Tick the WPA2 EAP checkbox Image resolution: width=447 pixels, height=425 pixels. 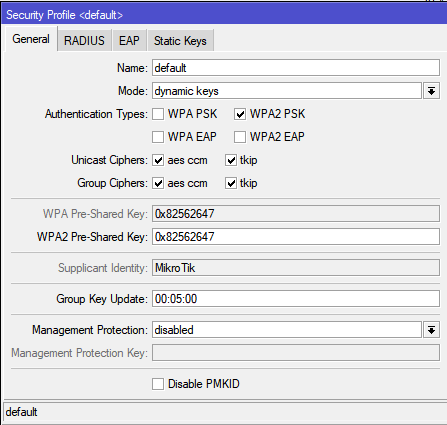[240, 137]
